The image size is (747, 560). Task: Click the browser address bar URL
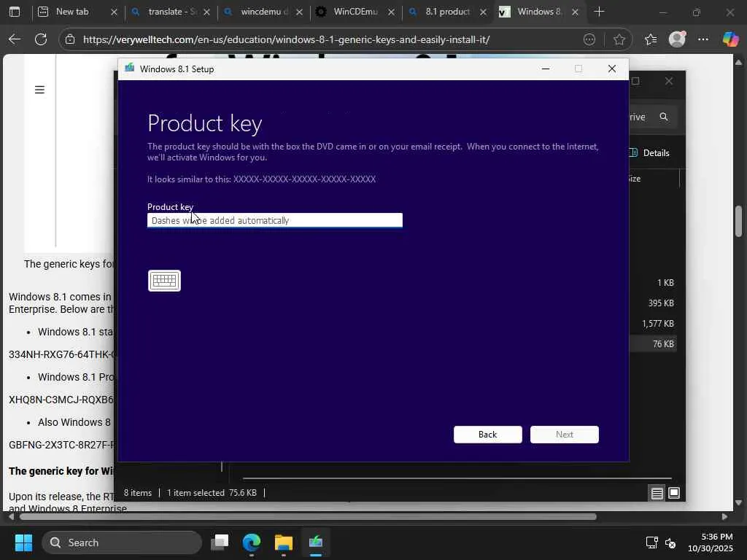pos(286,39)
